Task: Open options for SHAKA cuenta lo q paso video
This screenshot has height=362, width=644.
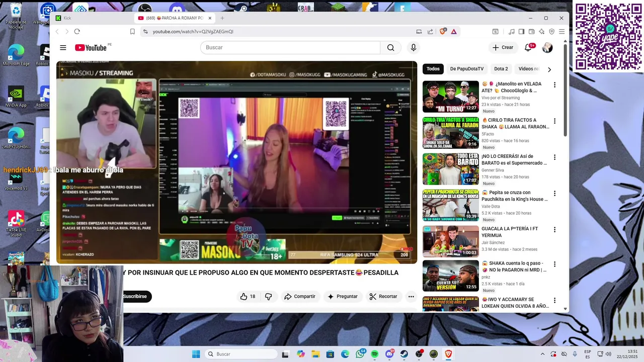Action: point(555,264)
